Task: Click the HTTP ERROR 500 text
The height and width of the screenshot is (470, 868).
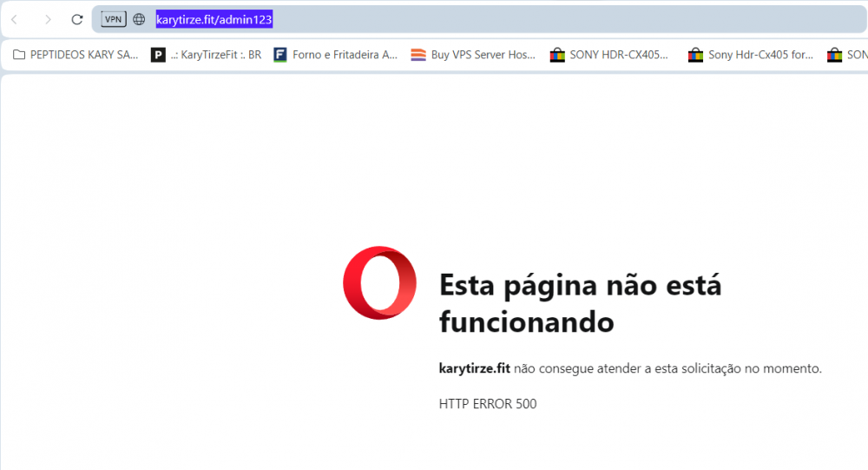Action: click(x=488, y=404)
